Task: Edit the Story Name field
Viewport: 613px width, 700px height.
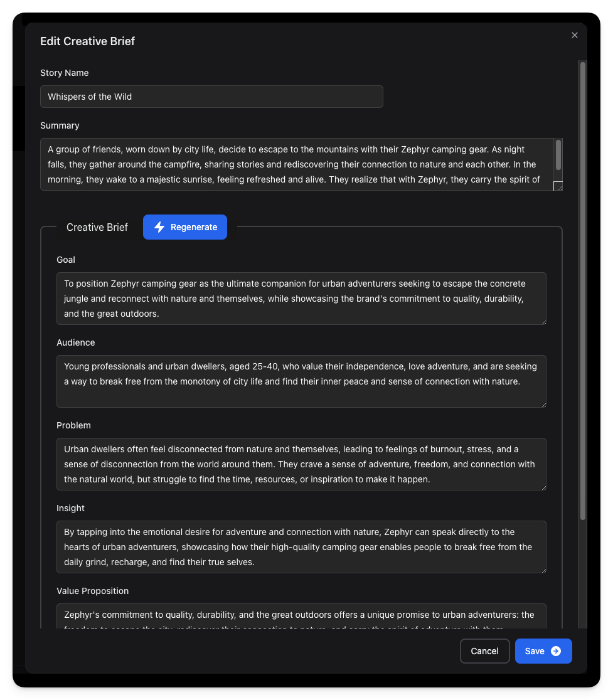Action: pos(211,97)
